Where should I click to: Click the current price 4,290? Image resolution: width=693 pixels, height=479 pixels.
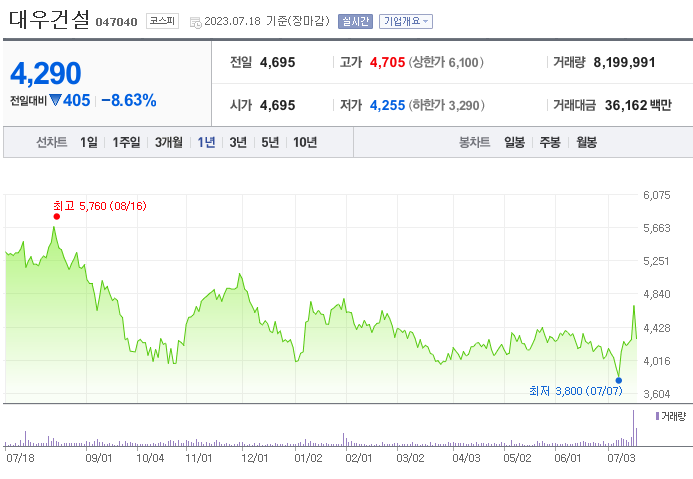46,73
